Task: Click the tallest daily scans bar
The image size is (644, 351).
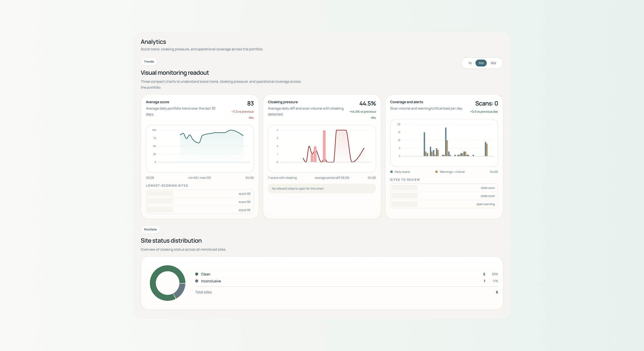Action: pos(446,142)
